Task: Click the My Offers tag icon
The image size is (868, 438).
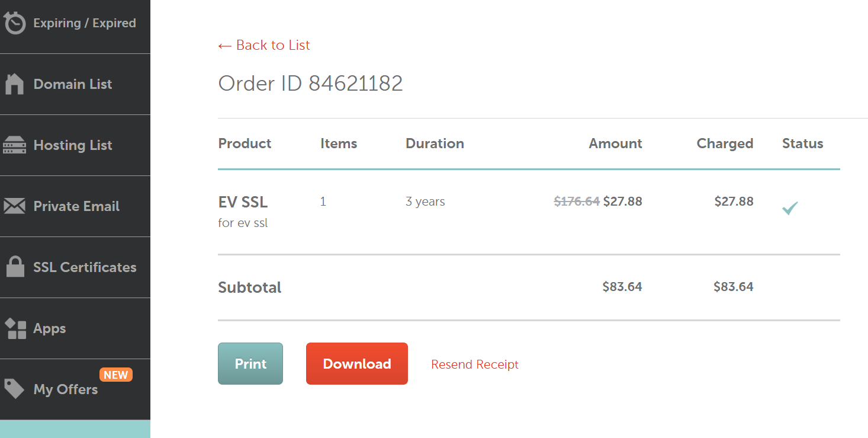Action: (x=15, y=389)
